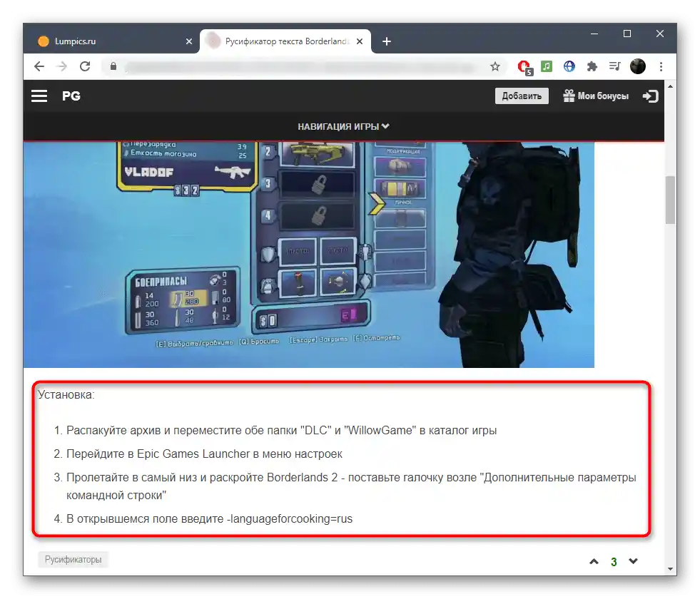Click step 3 text about Пролетайте в самый низ
Screen dimensions: 700x599
click(351, 486)
